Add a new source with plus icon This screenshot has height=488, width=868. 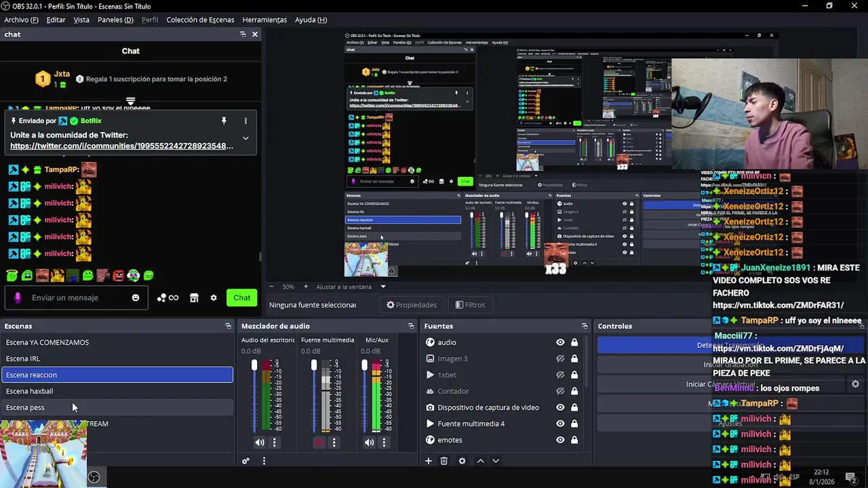[x=429, y=461]
